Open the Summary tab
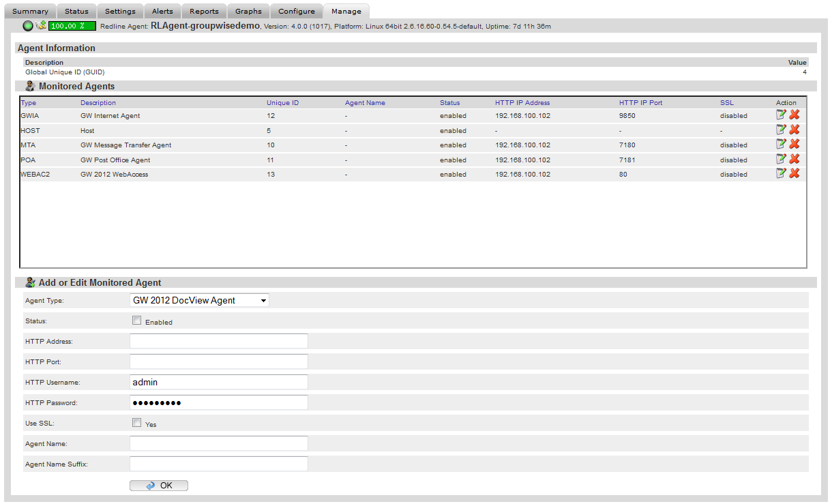This screenshot has width=832, height=504. [31, 11]
